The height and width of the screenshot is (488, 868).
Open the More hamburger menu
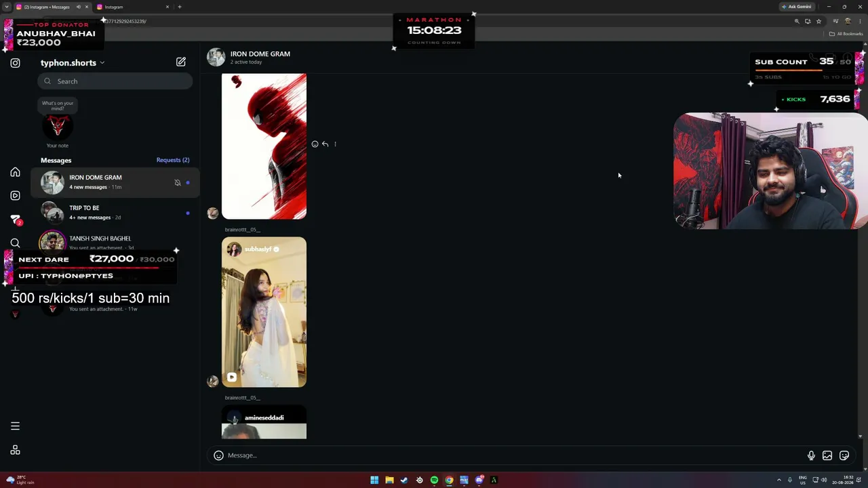pyautogui.click(x=15, y=426)
